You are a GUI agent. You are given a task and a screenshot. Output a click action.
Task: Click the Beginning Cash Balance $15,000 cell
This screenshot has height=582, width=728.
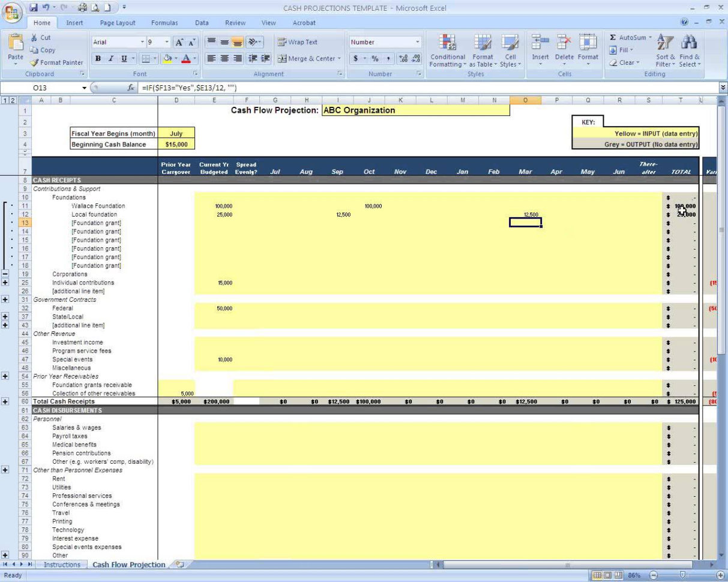176,145
